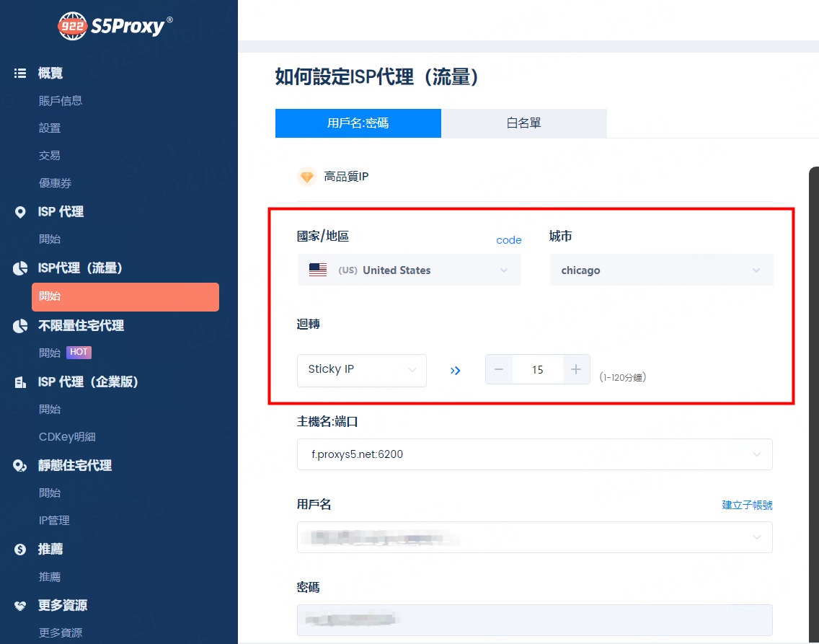The width and height of the screenshot is (819, 644).
Task: Open the United States country dropdown
Action: click(409, 270)
